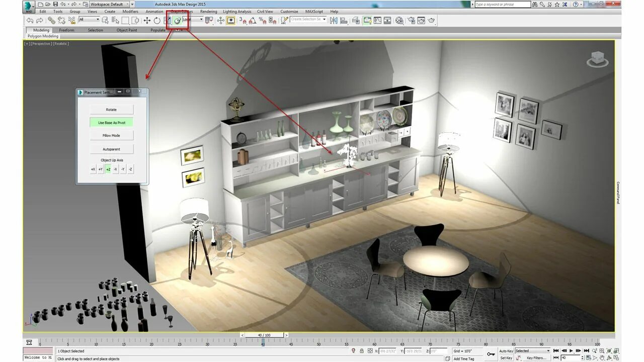Click the Select and Place tool
The height and width of the screenshot is (362, 644).
tap(178, 21)
